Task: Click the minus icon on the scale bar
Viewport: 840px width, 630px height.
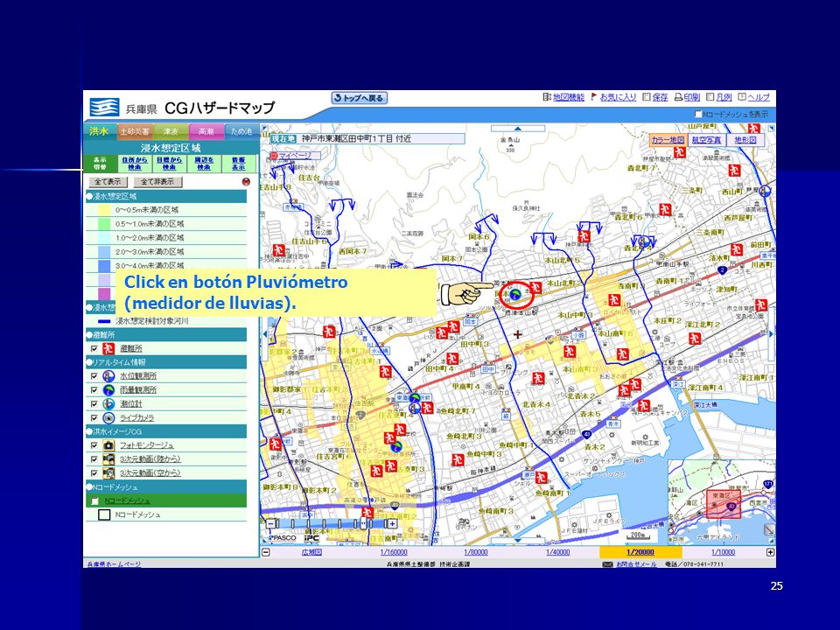Action: pyautogui.click(x=266, y=552)
